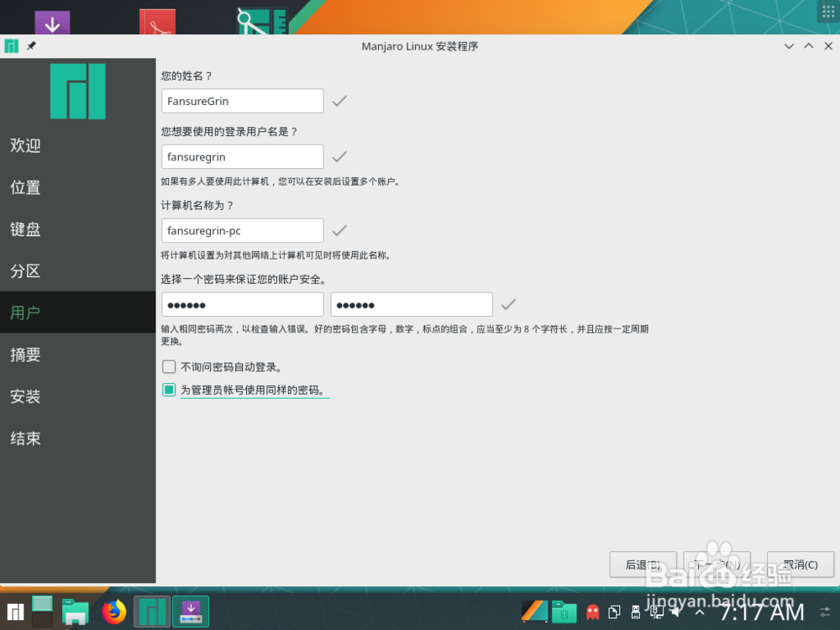This screenshot has height=630, width=840.
Task: Click the first password field
Action: (243, 304)
